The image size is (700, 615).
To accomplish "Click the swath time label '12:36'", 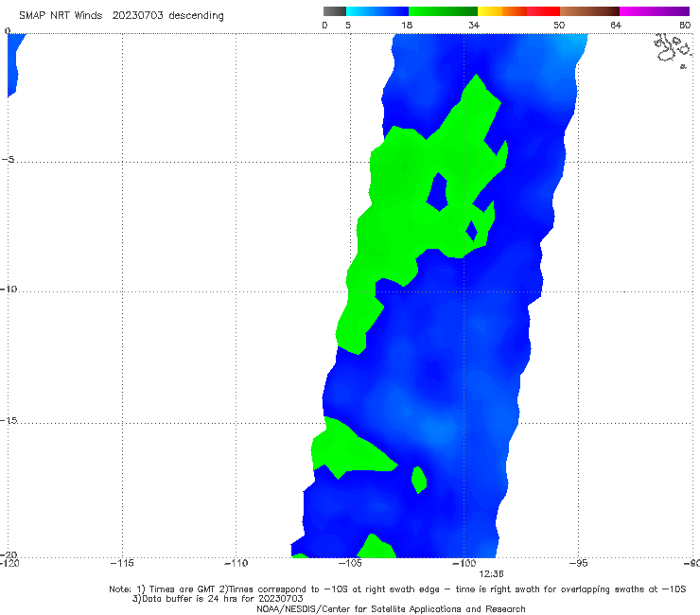I will [491, 574].
